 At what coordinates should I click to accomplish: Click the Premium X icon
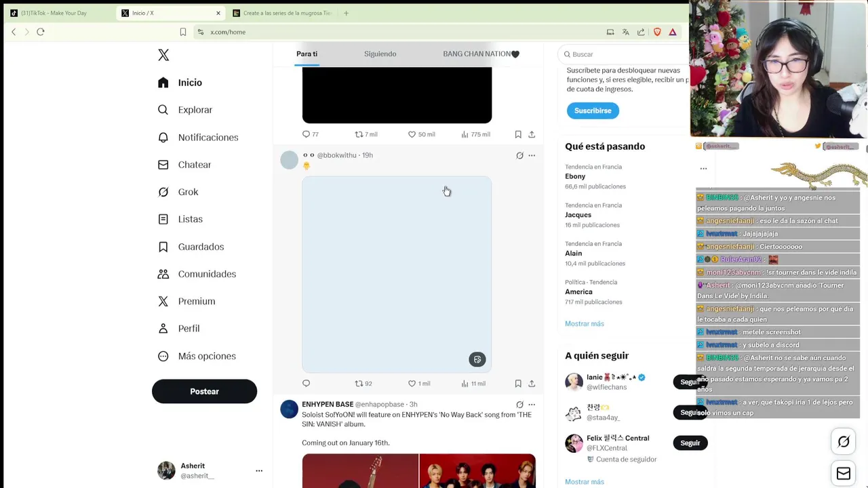pos(163,302)
